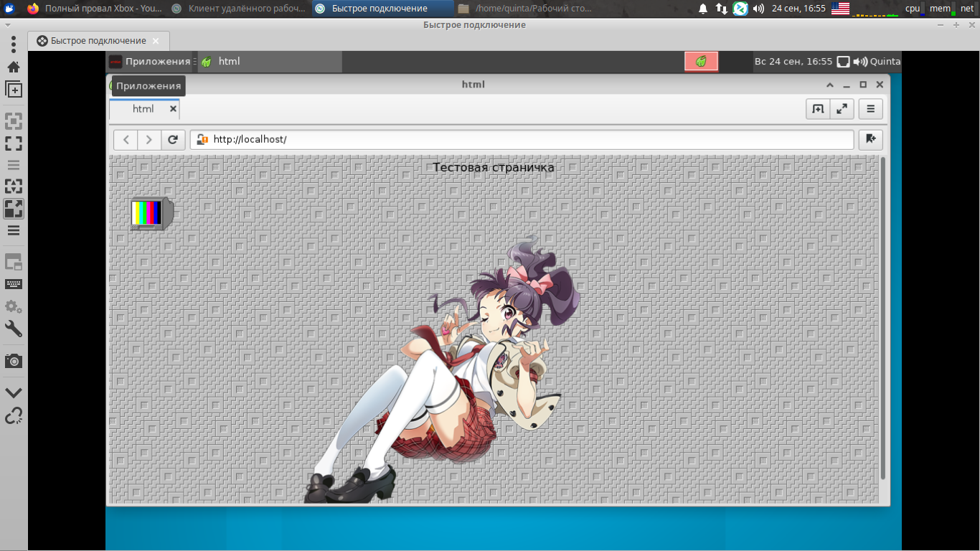
Task: Toggle keyboard grab with the keyboard icon
Action: pyautogui.click(x=14, y=284)
